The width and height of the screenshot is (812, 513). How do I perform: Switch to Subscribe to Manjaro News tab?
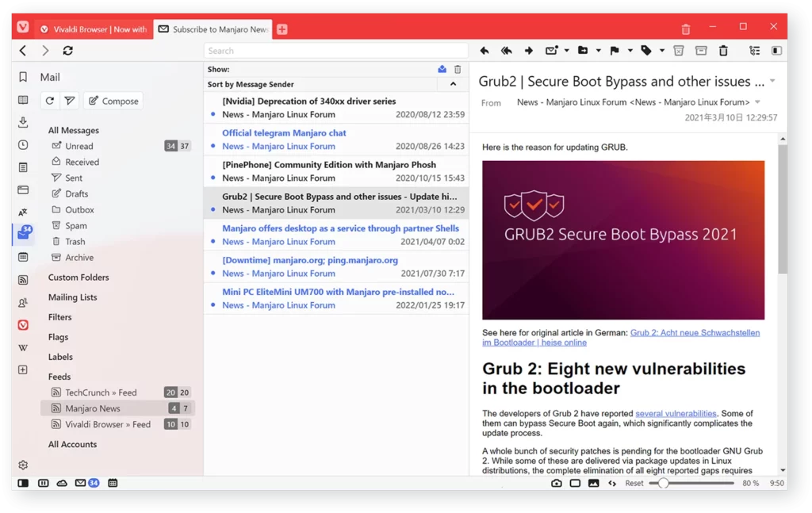coord(213,29)
